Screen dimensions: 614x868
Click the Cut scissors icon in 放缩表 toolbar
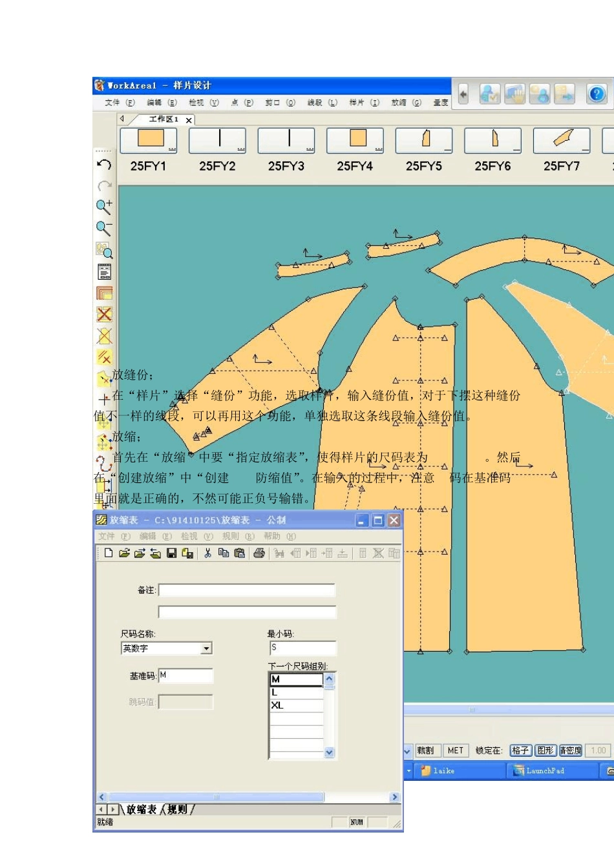click(x=208, y=553)
